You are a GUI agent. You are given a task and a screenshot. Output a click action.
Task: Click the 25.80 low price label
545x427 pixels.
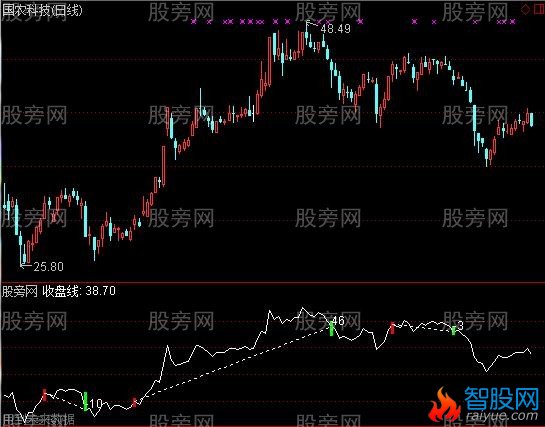[48, 267]
